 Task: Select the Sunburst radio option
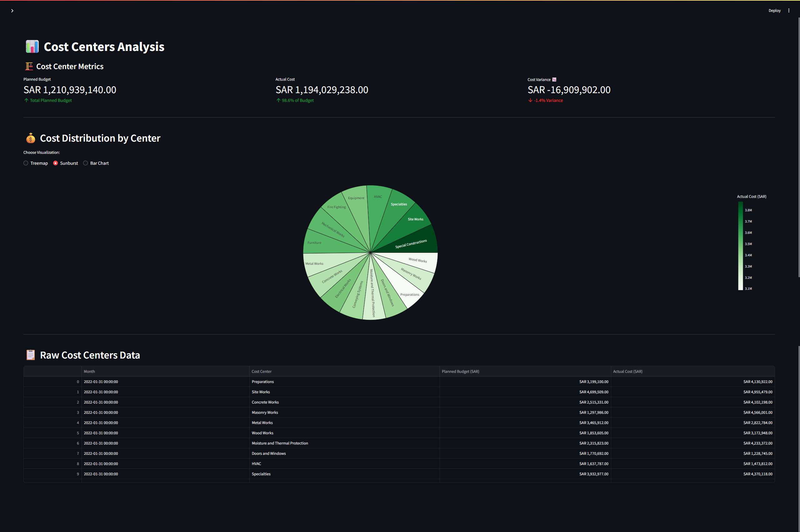pos(65,163)
